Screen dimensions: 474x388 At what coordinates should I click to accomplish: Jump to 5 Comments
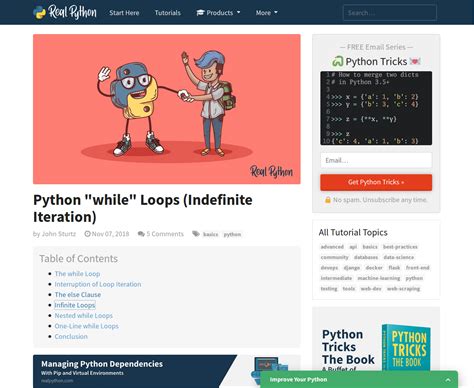coord(165,234)
